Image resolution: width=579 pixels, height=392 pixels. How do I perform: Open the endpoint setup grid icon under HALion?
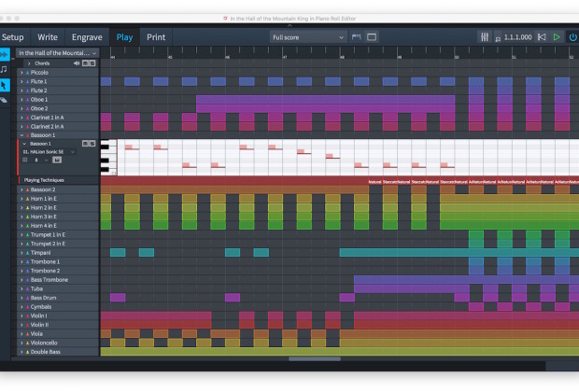coord(24,160)
